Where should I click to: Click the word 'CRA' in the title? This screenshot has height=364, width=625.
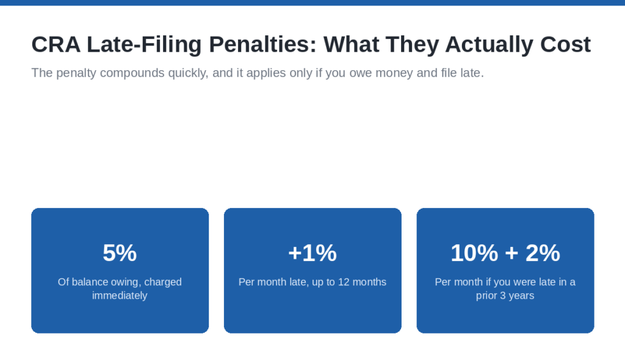point(56,45)
